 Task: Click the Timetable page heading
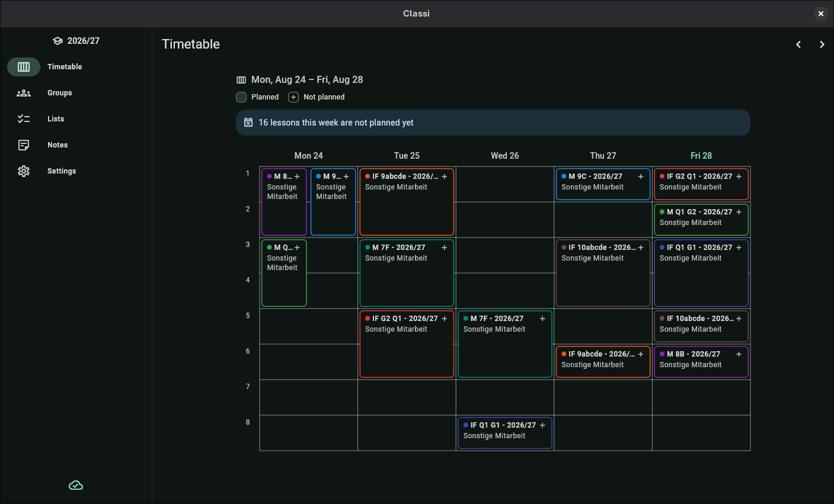191,44
